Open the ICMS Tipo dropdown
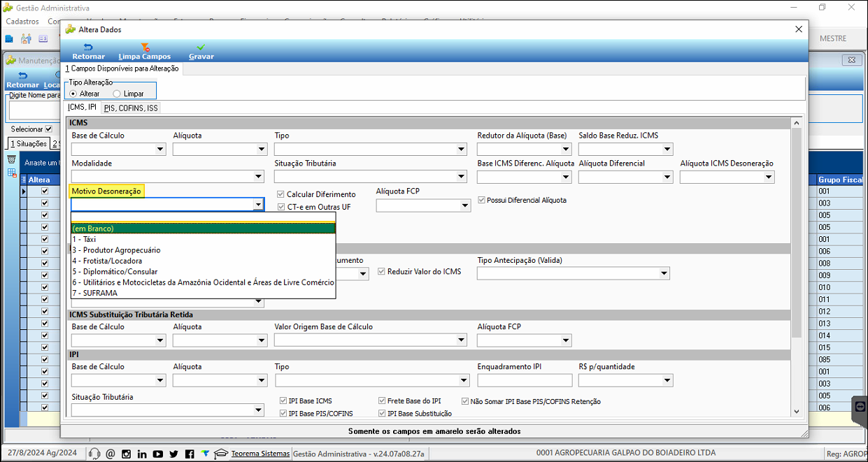 [x=461, y=149]
